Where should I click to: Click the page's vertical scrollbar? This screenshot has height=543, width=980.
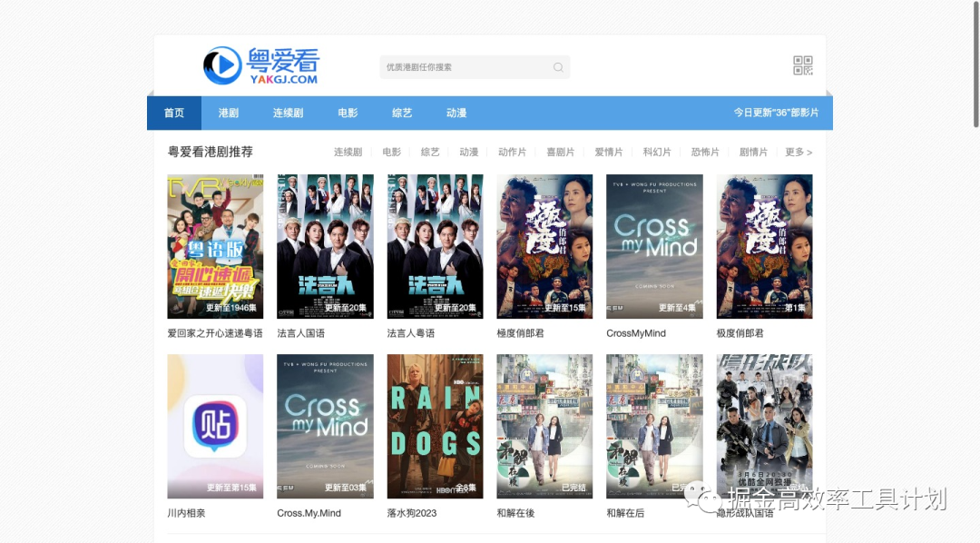coord(975,64)
